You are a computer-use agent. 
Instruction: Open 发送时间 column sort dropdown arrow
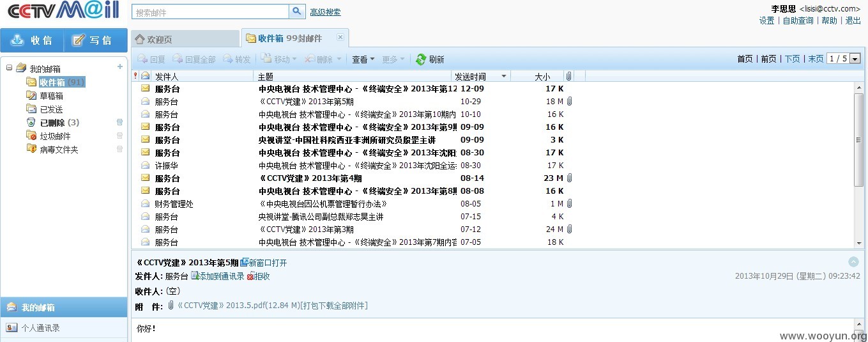(x=505, y=76)
